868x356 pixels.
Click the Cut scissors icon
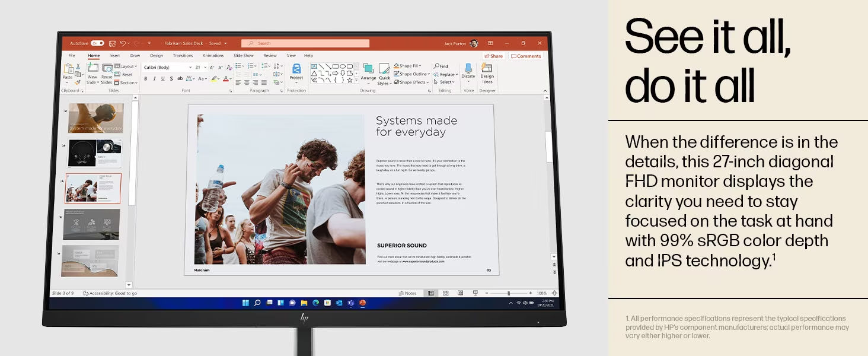pyautogui.click(x=78, y=66)
